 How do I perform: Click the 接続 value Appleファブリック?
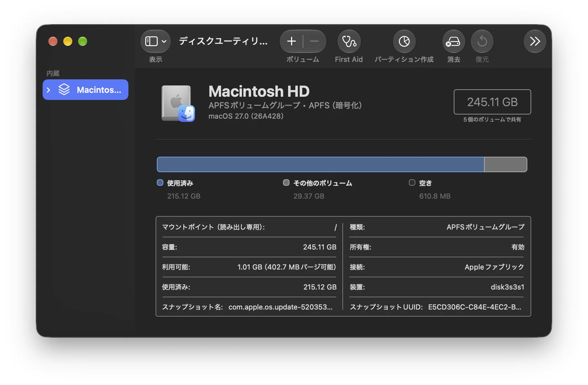494,267
